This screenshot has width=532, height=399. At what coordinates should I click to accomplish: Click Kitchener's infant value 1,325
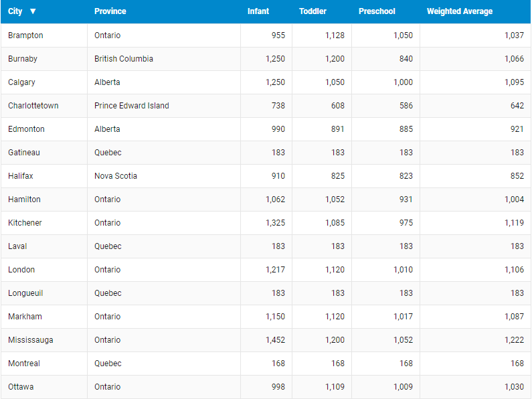point(274,223)
